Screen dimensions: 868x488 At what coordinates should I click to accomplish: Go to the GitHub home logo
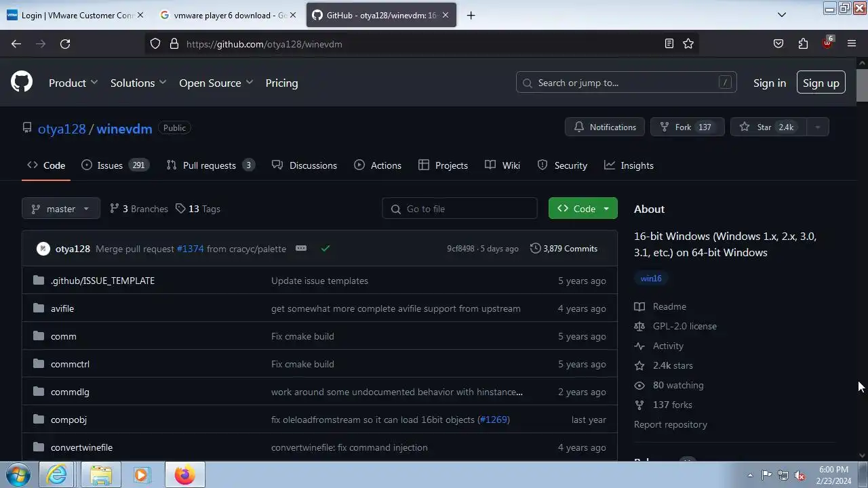[22, 83]
